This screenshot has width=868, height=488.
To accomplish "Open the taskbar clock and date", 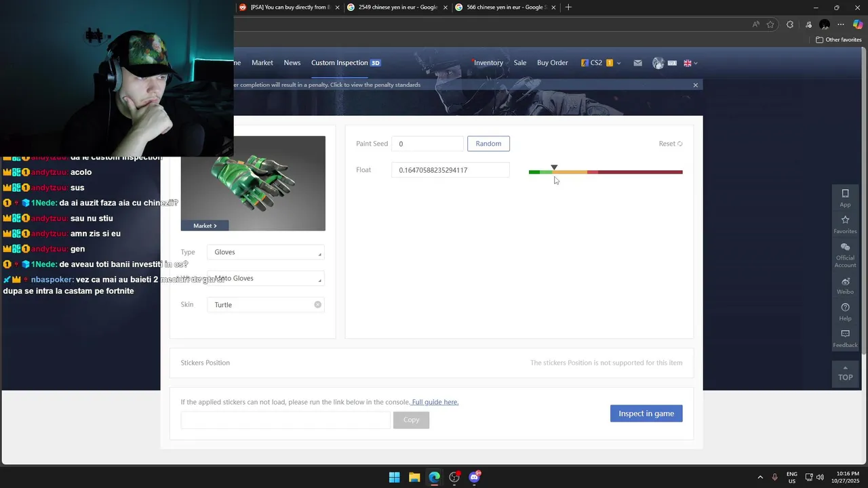I will (x=844, y=477).
